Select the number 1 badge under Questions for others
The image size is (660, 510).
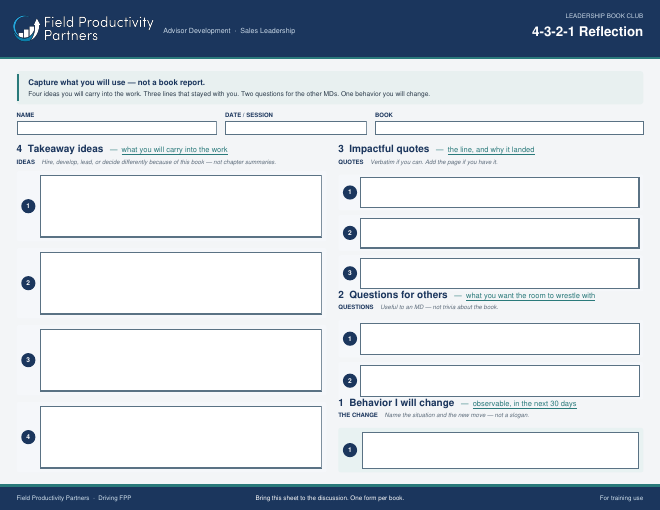pyautogui.click(x=350, y=339)
